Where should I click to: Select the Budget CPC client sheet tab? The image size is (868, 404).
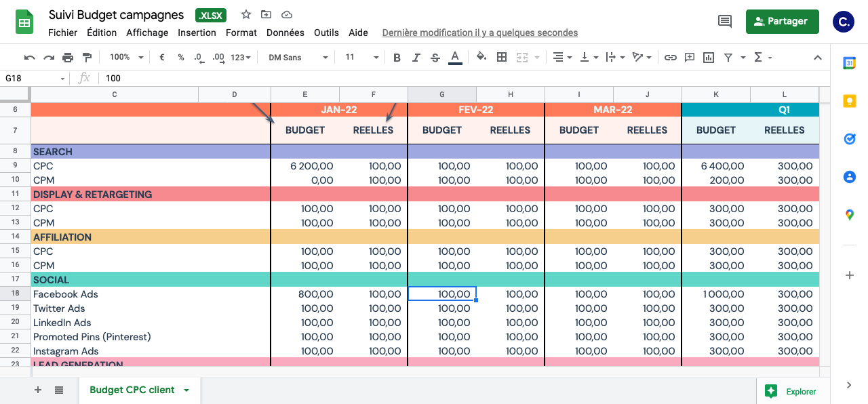coord(132,390)
